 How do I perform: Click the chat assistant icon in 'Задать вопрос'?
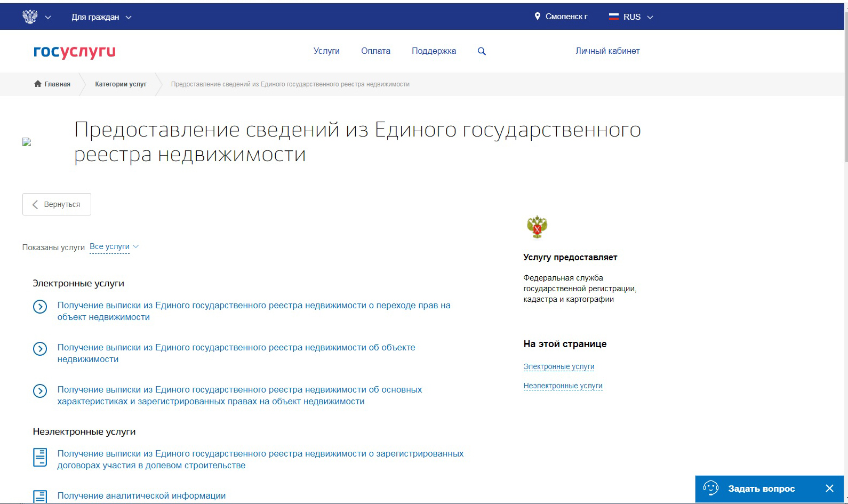coord(710,488)
